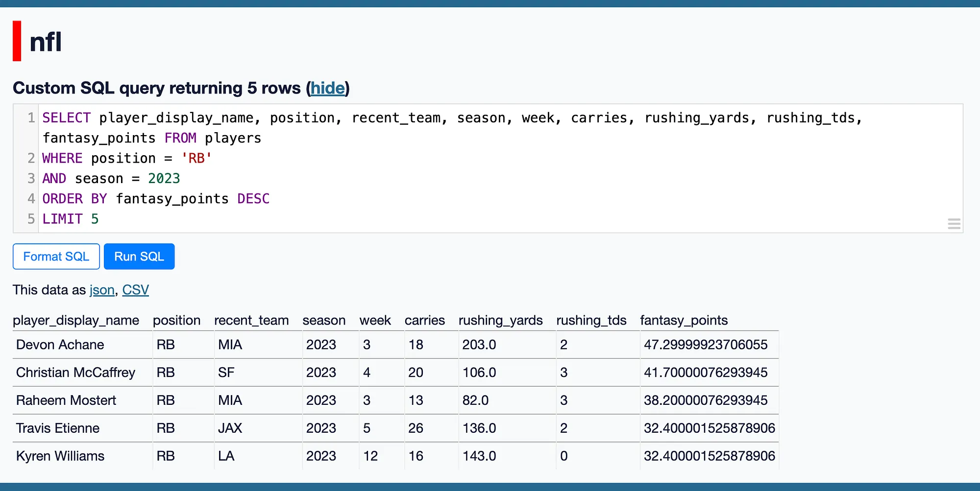Click line number 1 in editor gutter
This screenshot has width=980, height=491.
pyautogui.click(x=31, y=118)
